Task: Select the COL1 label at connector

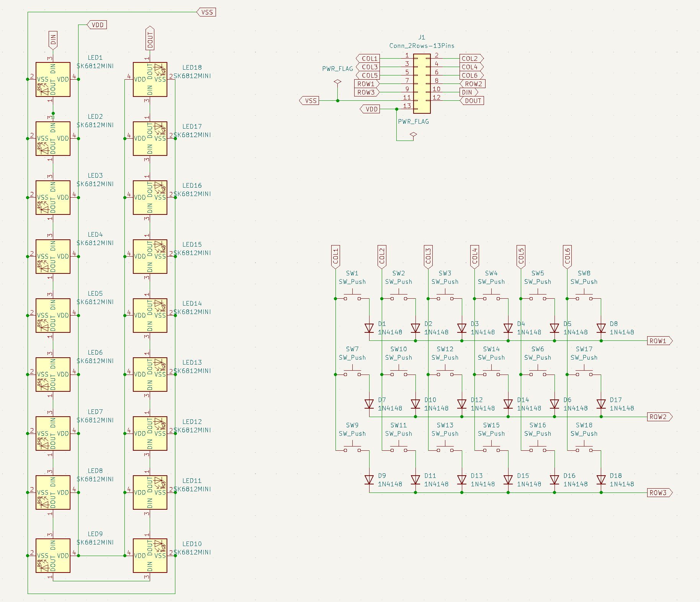Action: (368, 59)
